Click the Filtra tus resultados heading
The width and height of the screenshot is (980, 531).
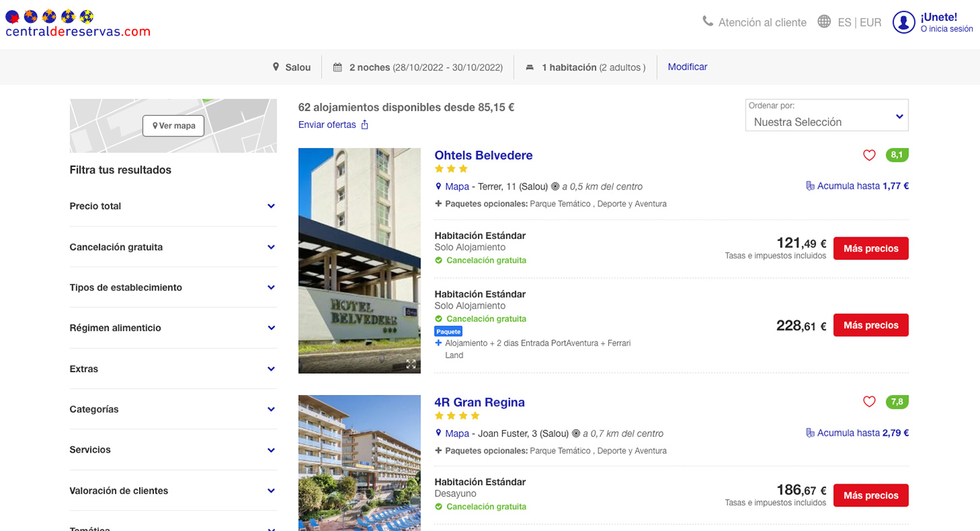pyautogui.click(x=120, y=170)
